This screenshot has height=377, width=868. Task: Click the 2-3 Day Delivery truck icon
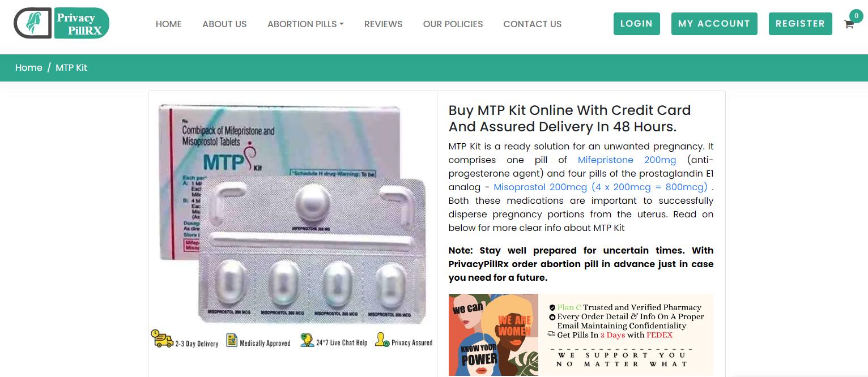click(162, 339)
